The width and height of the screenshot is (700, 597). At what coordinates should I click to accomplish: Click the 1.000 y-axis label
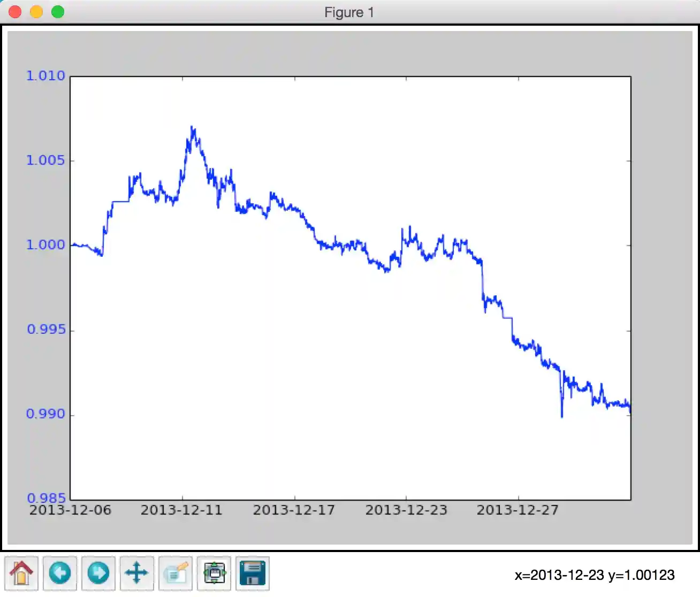pyautogui.click(x=45, y=245)
